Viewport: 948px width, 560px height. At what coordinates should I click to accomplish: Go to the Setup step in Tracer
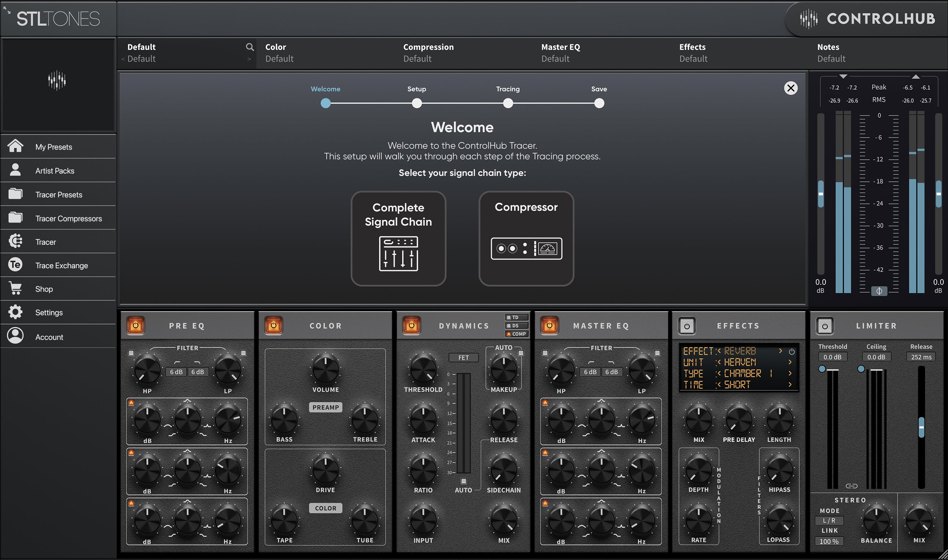click(416, 103)
